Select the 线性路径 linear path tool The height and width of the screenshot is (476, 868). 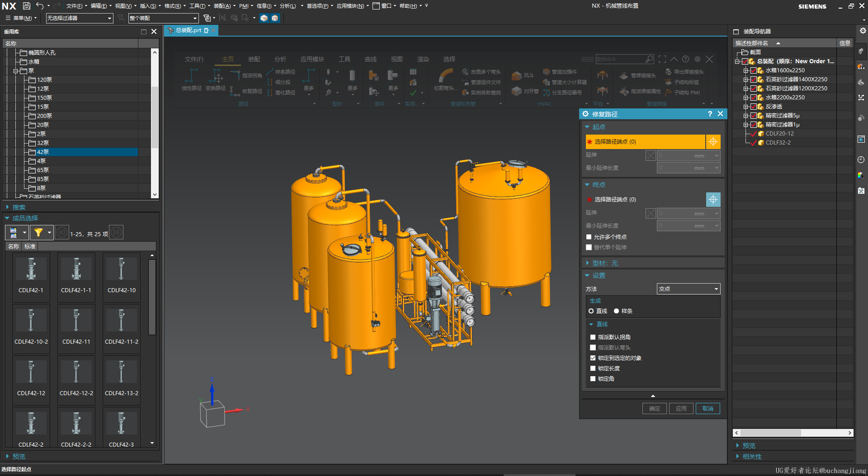pyautogui.click(x=192, y=79)
